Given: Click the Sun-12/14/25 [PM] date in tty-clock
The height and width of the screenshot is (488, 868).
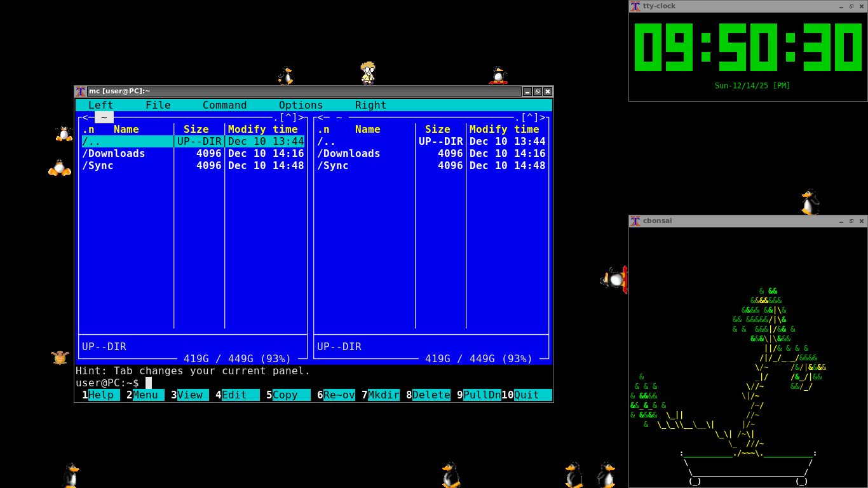Looking at the screenshot, I should point(752,86).
